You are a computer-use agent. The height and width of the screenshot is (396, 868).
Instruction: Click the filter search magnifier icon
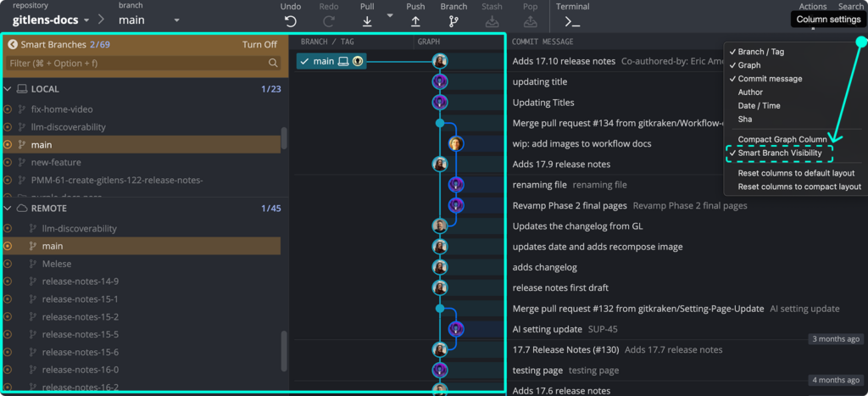tap(273, 63)
